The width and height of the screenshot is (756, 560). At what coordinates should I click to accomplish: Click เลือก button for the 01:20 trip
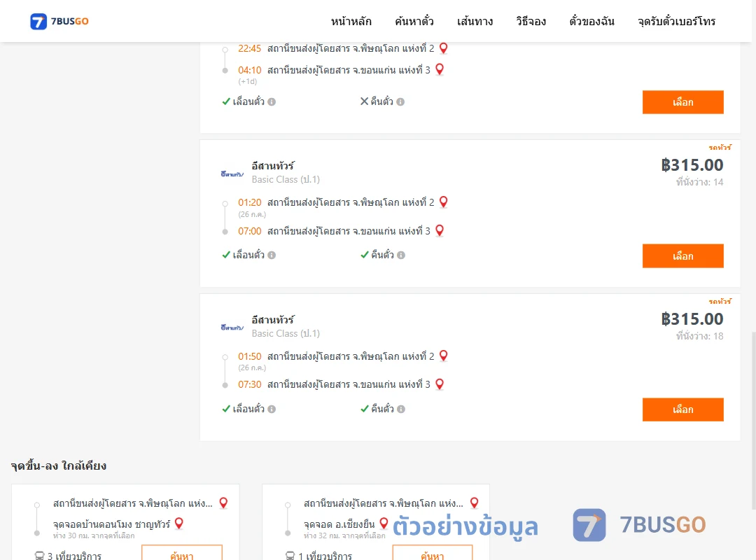pos(682,256)
